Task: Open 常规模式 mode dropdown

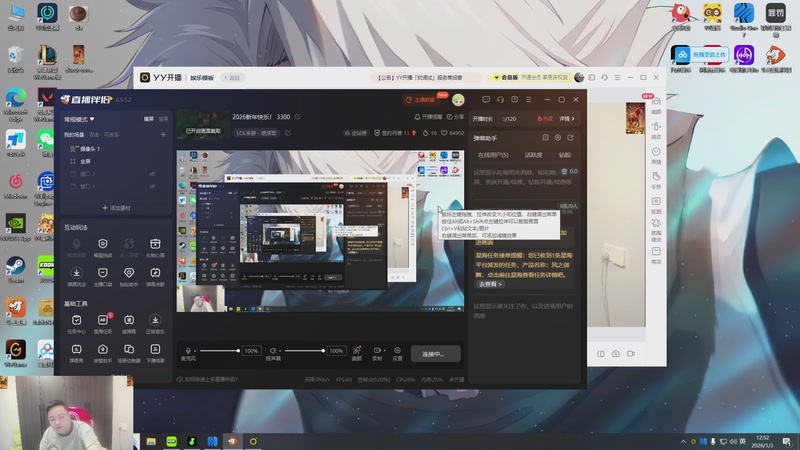Action: click(x=79, y=119)
